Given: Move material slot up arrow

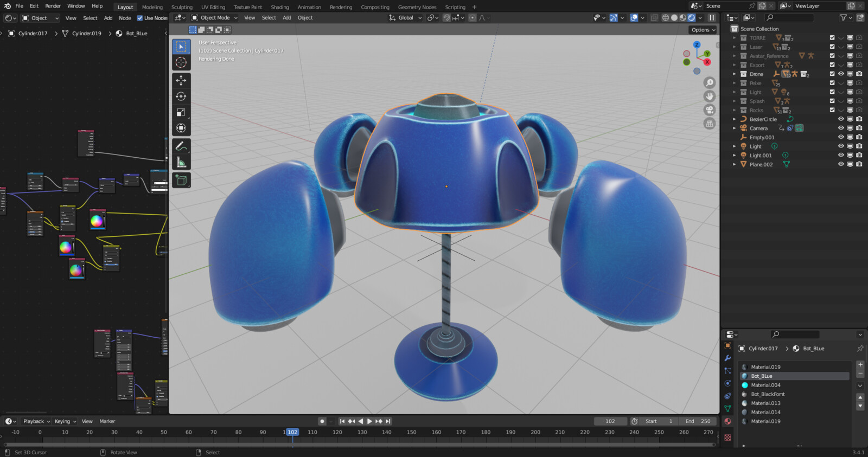Looking at the screenshot, I should (x=860, y=397).
